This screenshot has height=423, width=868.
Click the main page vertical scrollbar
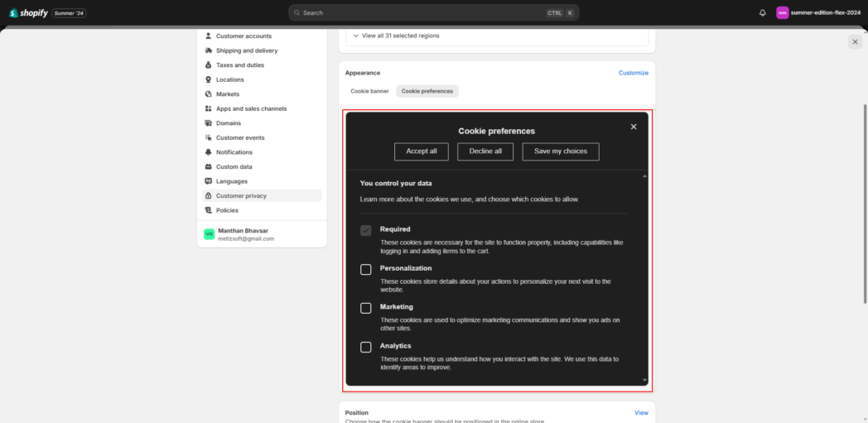pos(866,204)
